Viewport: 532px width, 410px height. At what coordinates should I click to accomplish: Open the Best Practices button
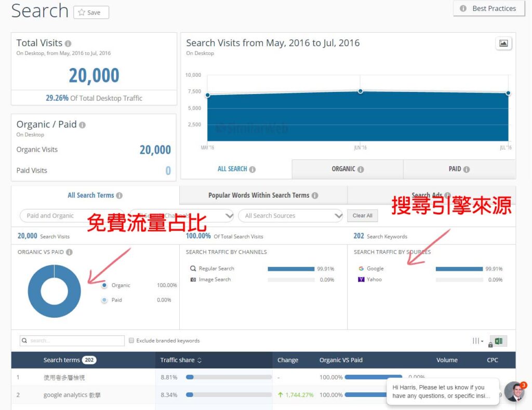(489, 8)
